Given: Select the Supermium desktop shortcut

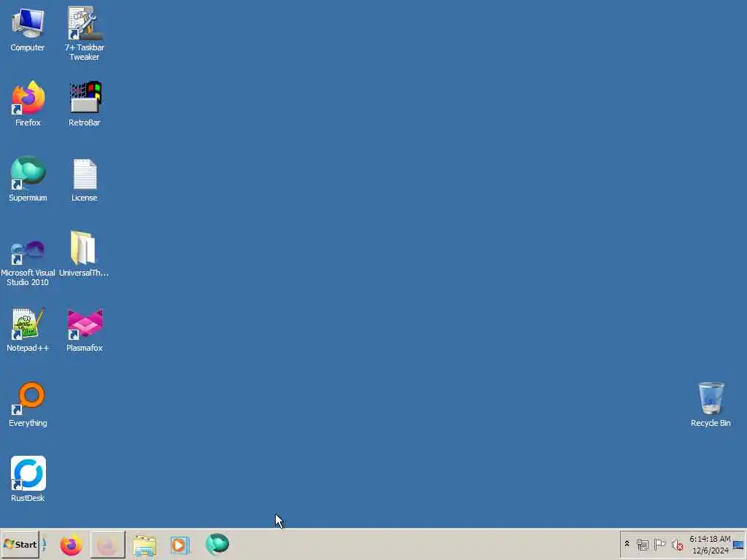Looking at the screenshot, I should click(x=28, y=179).
